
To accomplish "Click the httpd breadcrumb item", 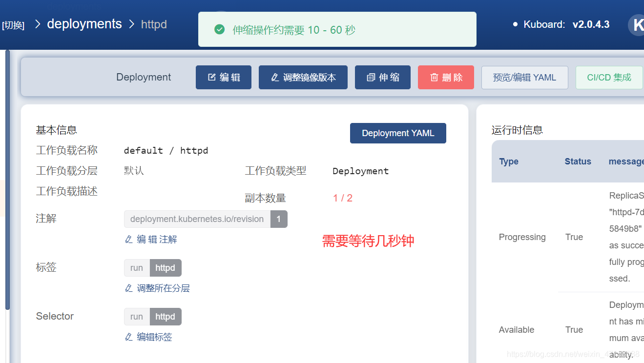I will click(x=154, y=24).
